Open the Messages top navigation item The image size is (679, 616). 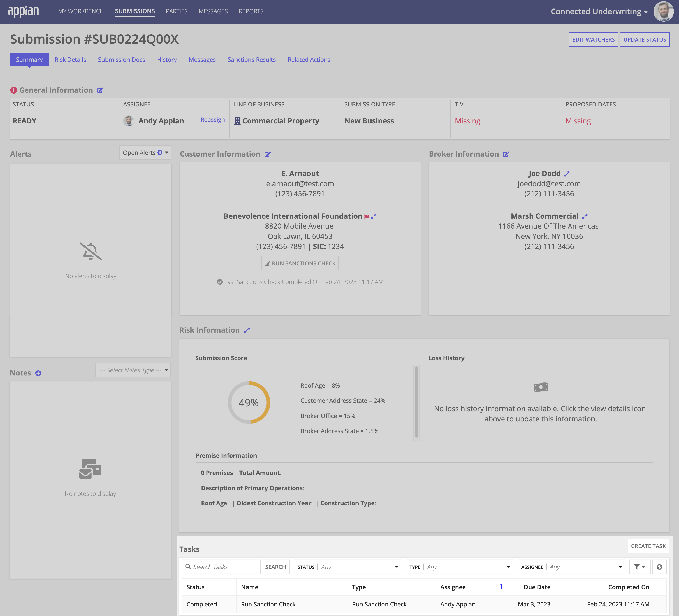click(x=213, y=11)
